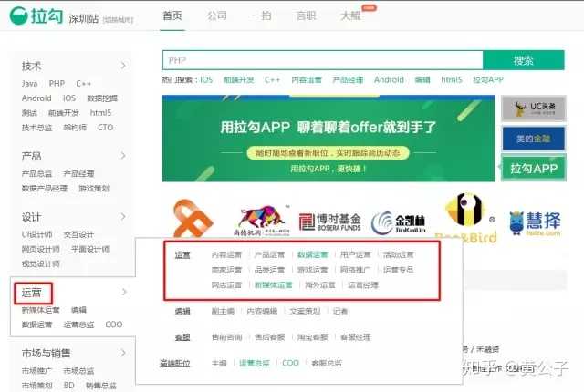The width and height of the screenshot is (584, 392).
Task: Expand the 设计 category arrow
Action: (123, 217)
